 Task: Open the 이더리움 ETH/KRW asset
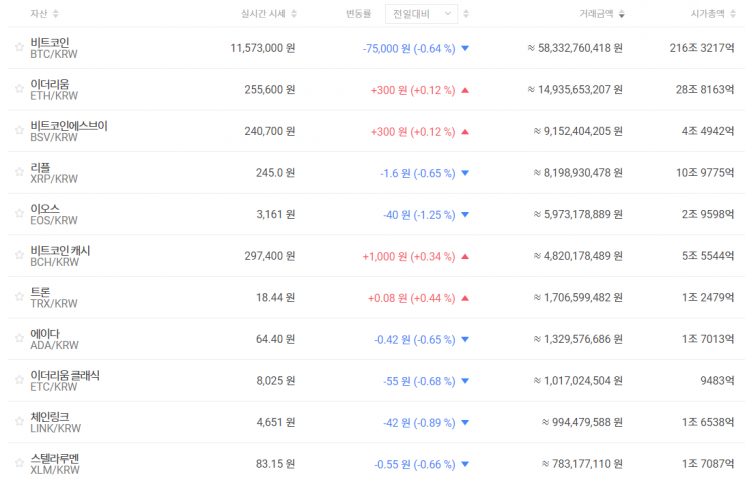(54, 89)
